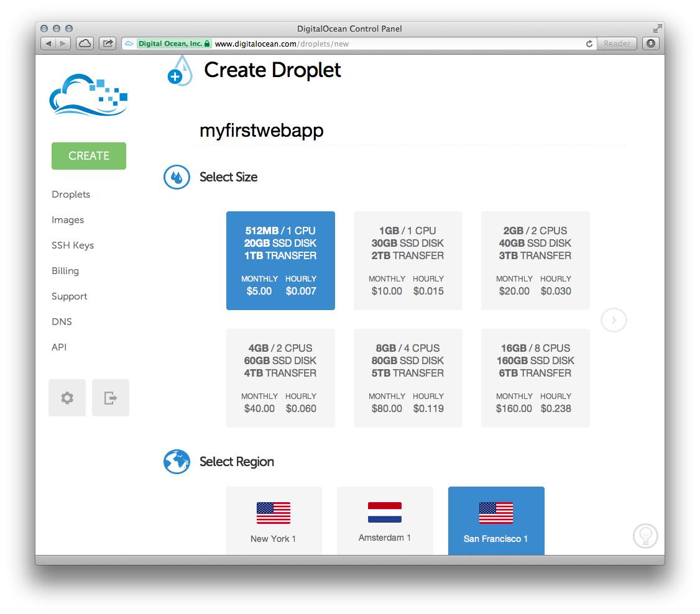This screenshot has width=700, height=614.
Task: Click the Select Region globe icon
Action: (x=177, y=461)
